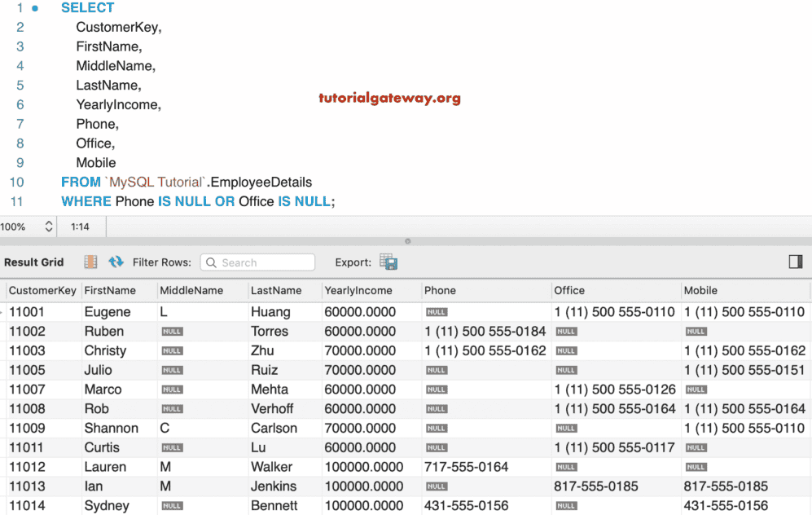Place cursor on '.EmployeeDetails' in the query
This screenshot has width=812, height=515.
(x=259, y=182)
